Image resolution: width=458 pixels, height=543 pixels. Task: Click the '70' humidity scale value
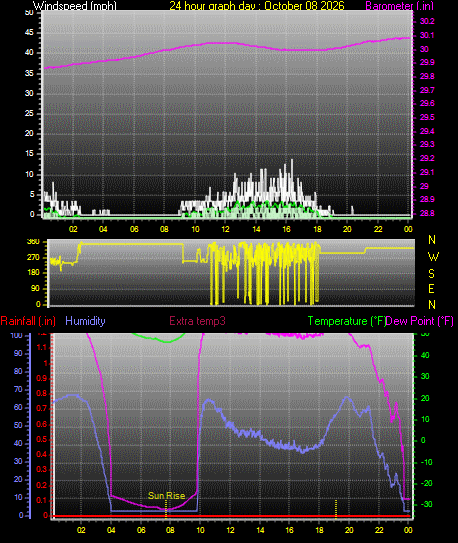18,390
